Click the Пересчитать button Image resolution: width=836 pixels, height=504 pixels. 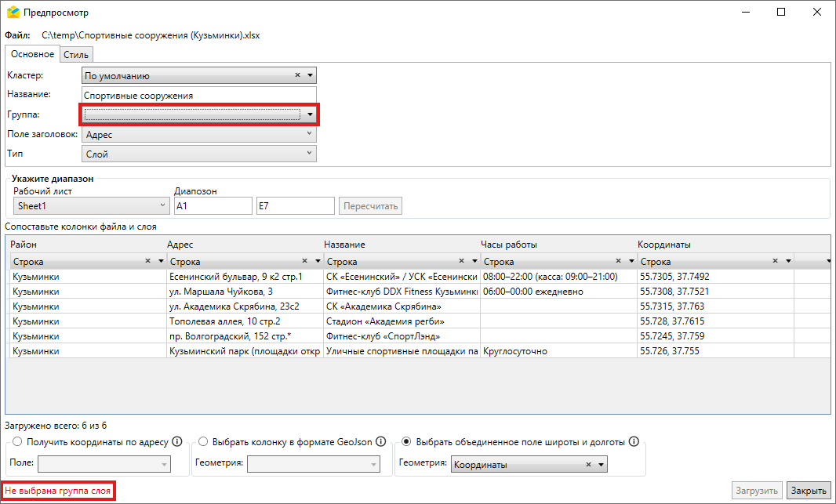371,206
